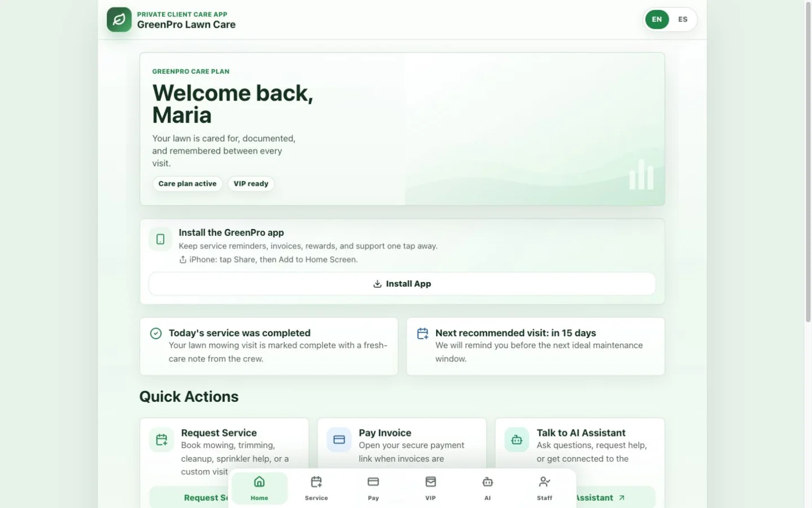Click the Pay Invoice card title
812x508 pixels.
[385, 433]
